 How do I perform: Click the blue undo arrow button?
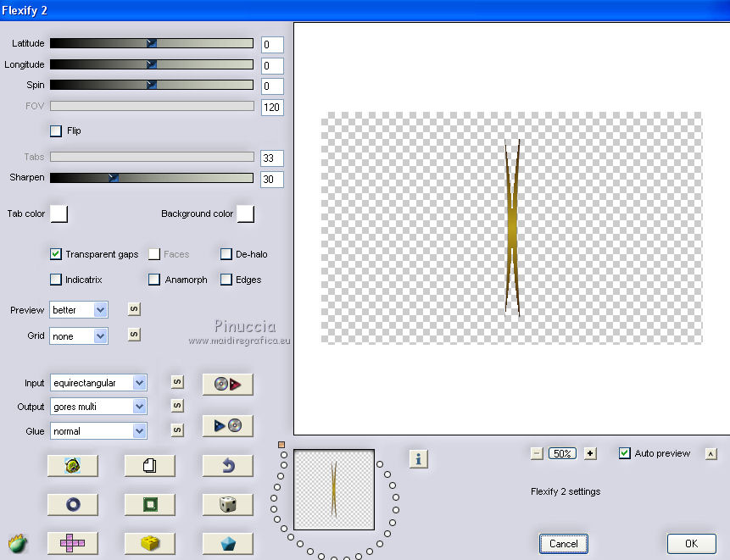pos(228,466)
